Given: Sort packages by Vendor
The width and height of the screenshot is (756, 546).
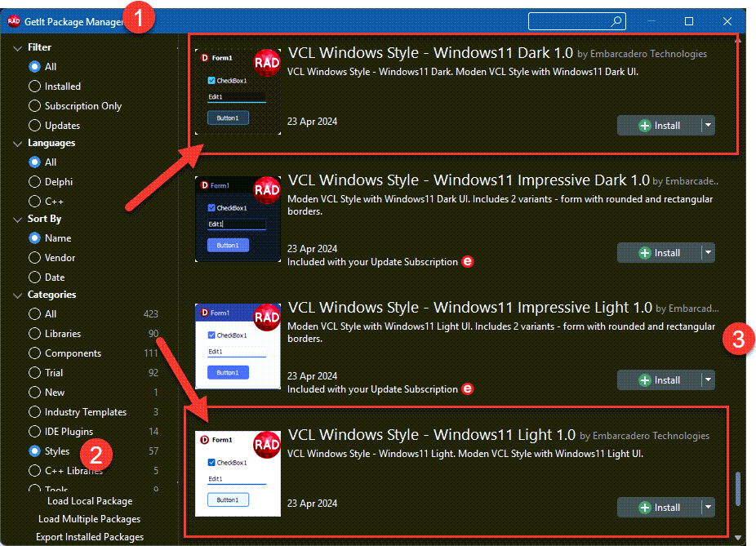Looking at the screenshot, I should 34,258.
